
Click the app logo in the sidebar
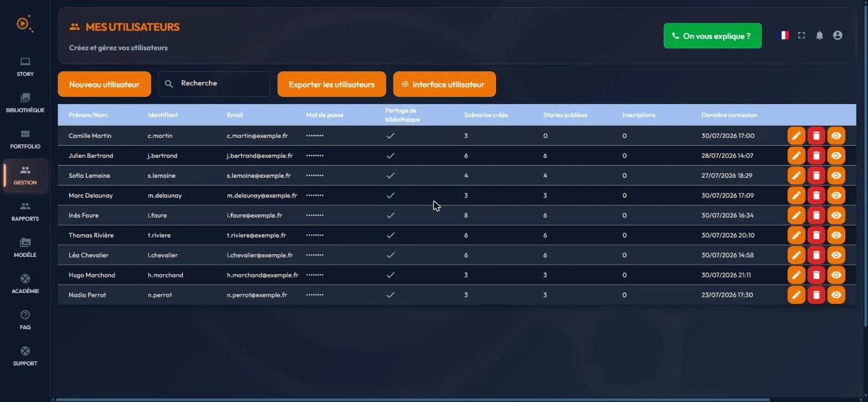(x=24, y=24)
